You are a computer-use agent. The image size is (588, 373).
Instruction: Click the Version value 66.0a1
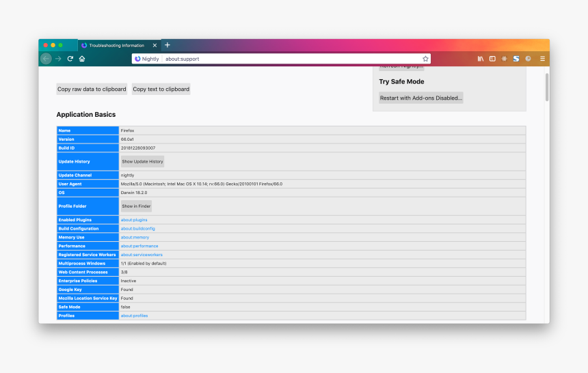click(x=127, y=139)
